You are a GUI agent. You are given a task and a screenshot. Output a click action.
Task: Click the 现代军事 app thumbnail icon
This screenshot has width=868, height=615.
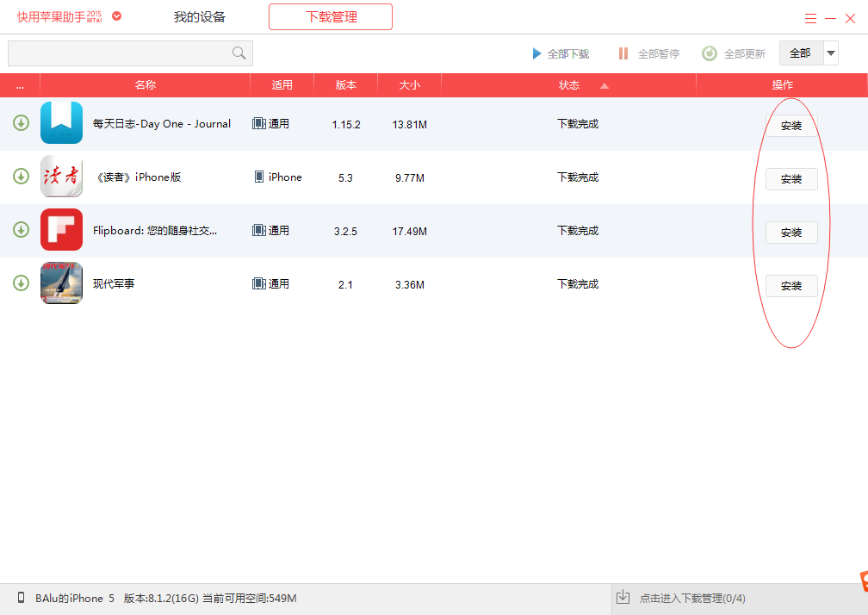point(61,283)
